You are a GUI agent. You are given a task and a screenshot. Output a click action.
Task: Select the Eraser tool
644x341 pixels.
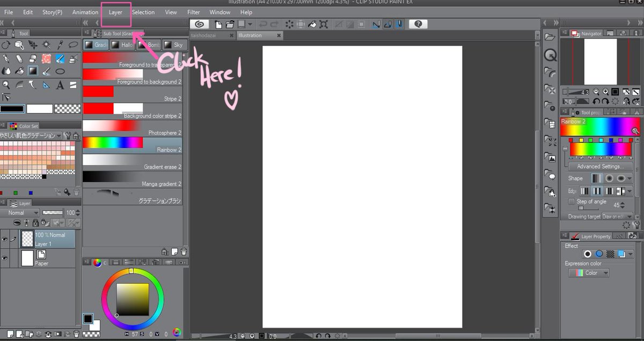pos(19,58)
